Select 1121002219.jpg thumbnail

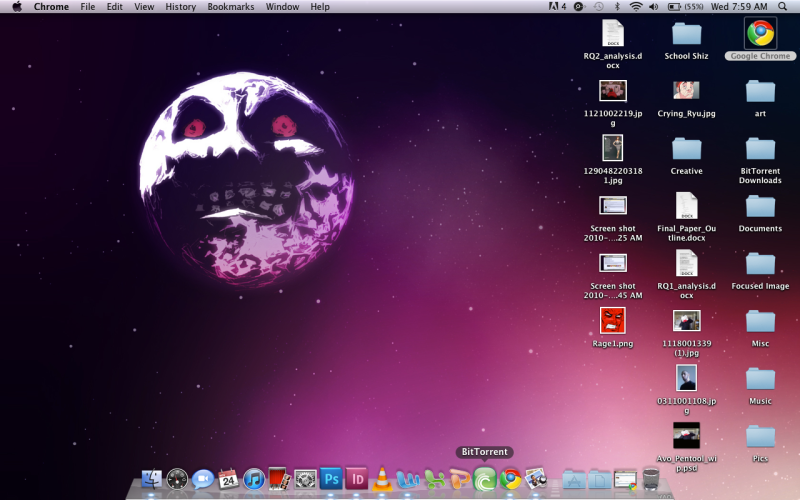[x=613, y=91]
